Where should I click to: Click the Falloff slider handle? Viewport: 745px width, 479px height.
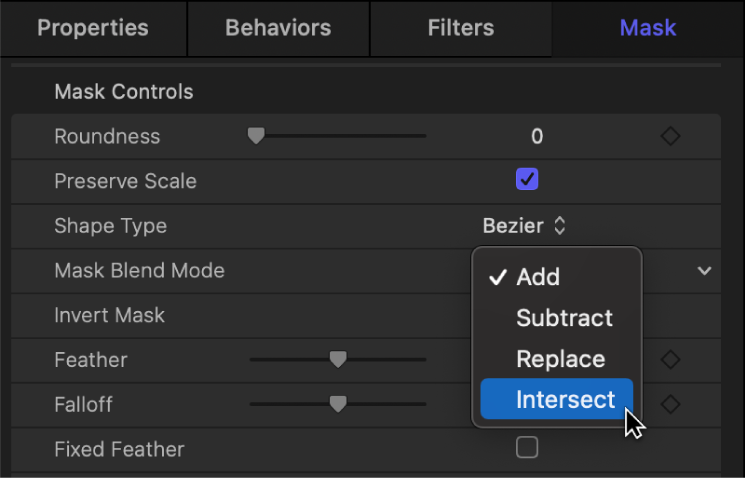pos(338,404)
